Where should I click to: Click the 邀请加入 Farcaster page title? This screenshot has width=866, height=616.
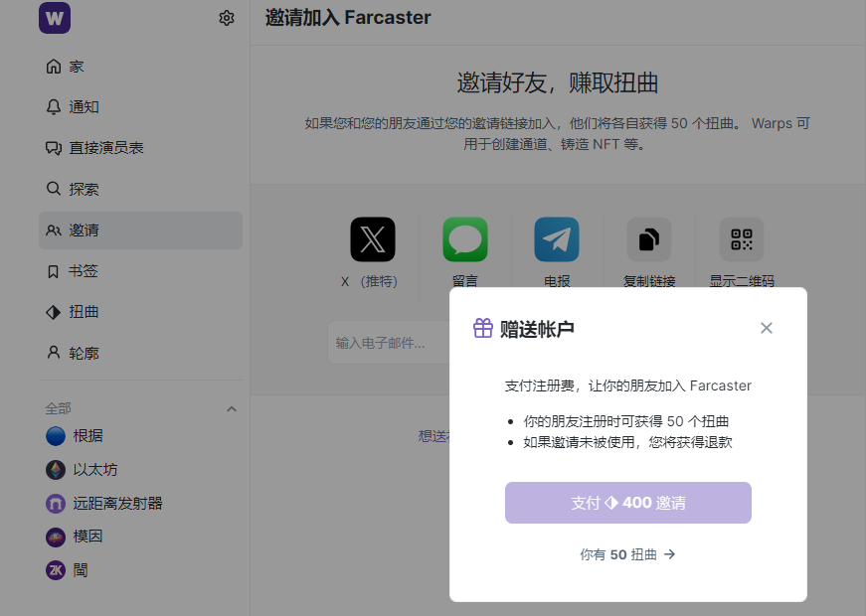[348, 18]
